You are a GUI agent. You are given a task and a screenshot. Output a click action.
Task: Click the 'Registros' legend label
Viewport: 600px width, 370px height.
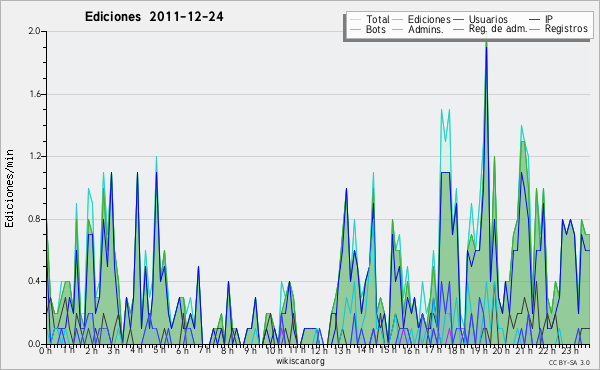click(566, 29)
